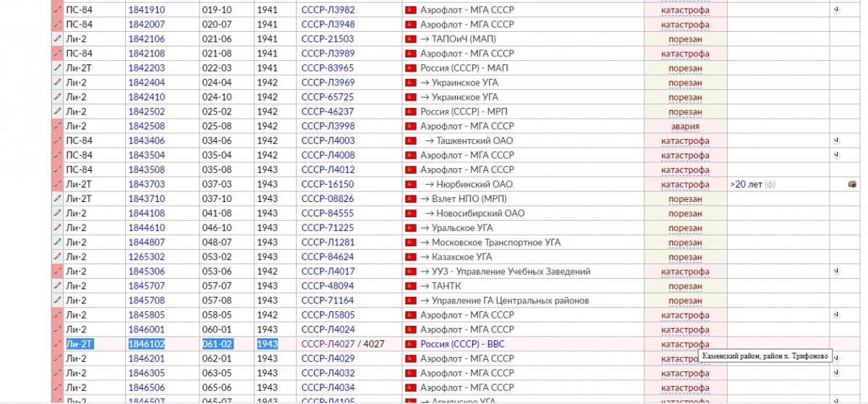Click the авария status in row 1842508
Screen dimensions: 868x404
[684, 126]
